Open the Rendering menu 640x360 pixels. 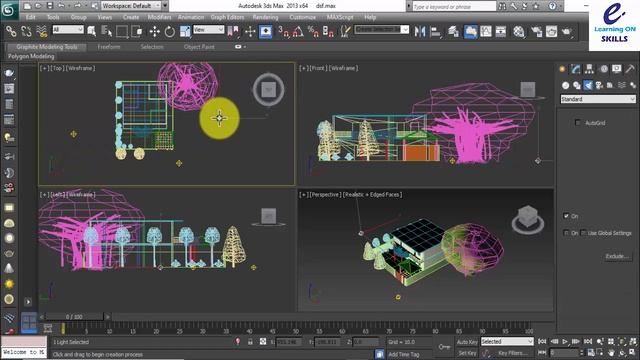265,17
